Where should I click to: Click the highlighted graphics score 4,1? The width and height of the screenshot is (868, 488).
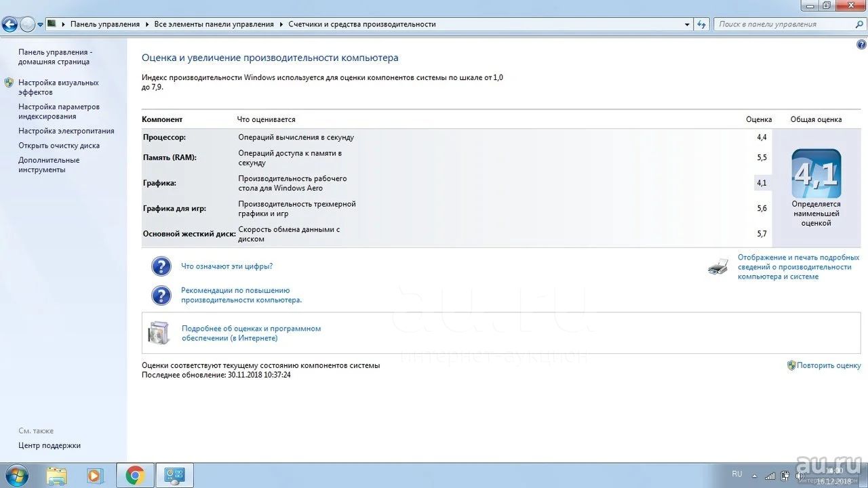click(762, 183)
